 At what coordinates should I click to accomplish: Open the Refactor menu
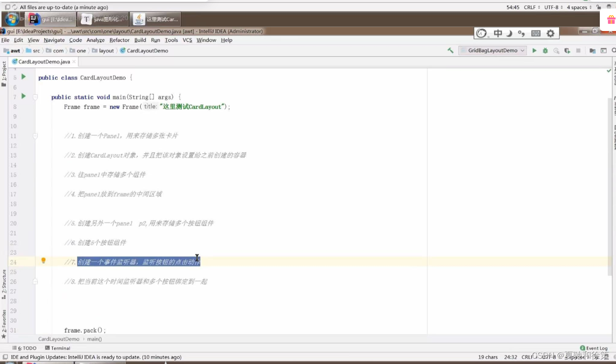[119, 40]
